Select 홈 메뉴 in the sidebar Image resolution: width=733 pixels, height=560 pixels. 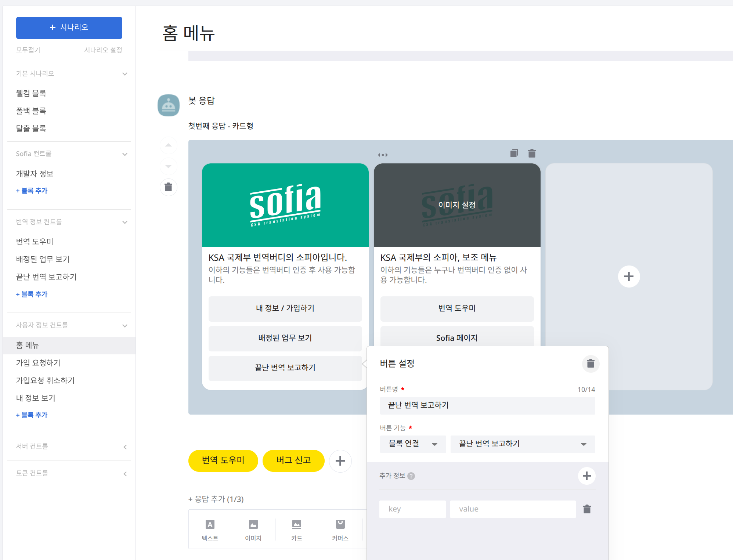pos(27,345)
